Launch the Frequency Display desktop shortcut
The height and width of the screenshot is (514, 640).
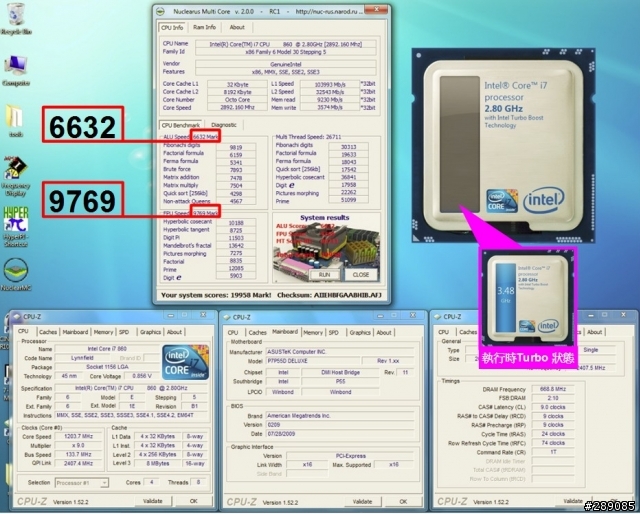(x=15, y=176)
